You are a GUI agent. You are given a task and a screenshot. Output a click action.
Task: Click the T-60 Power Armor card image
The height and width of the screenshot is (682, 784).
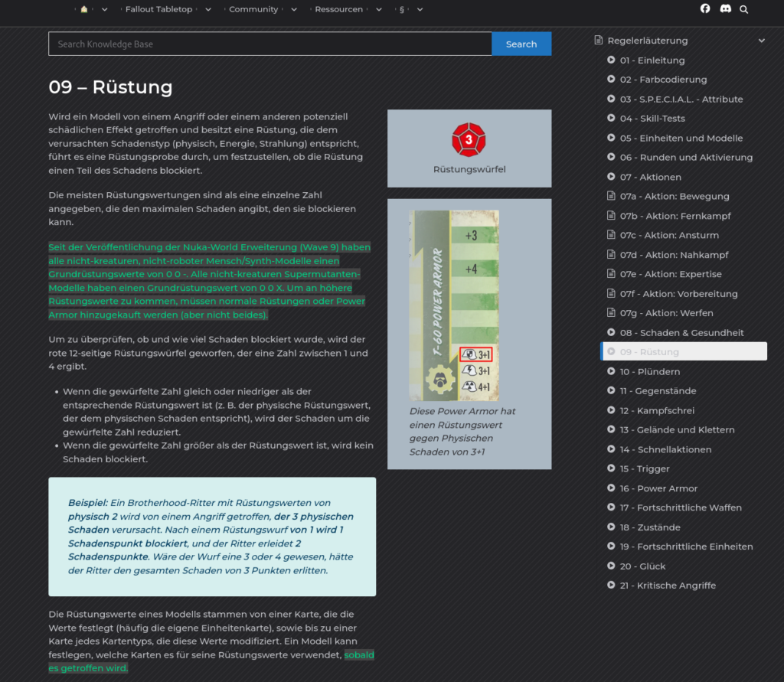coord(454,305)
